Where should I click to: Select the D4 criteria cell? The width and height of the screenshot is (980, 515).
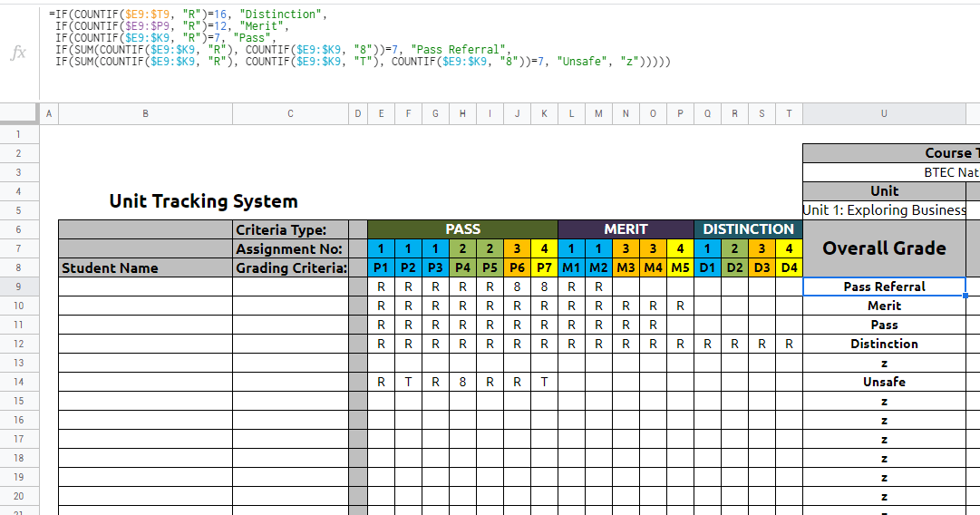[x=790, y=268]
